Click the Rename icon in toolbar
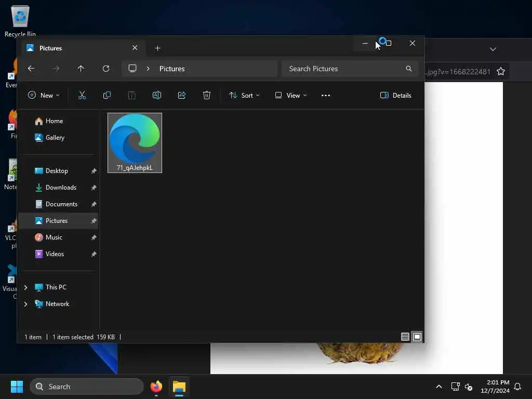Image resolution: width=532 pixels, height=399 pixels. [x=157, y=96]
